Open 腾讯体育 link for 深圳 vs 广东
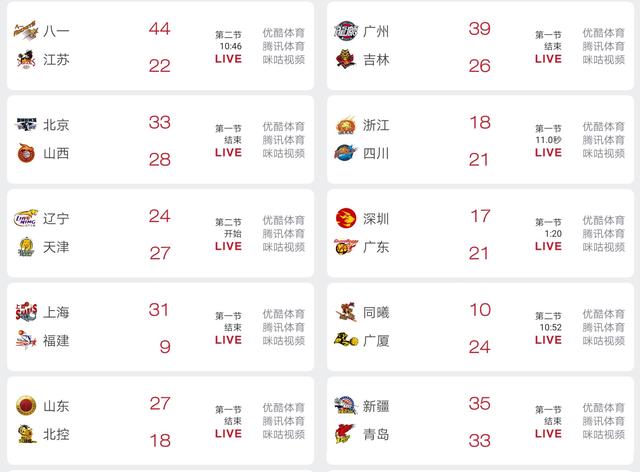Screen dimensions: 640x472 point(603,234)
